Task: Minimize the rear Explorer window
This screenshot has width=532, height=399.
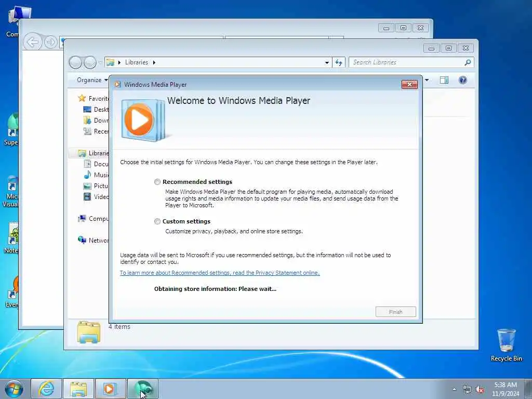Action: point(386,28)
